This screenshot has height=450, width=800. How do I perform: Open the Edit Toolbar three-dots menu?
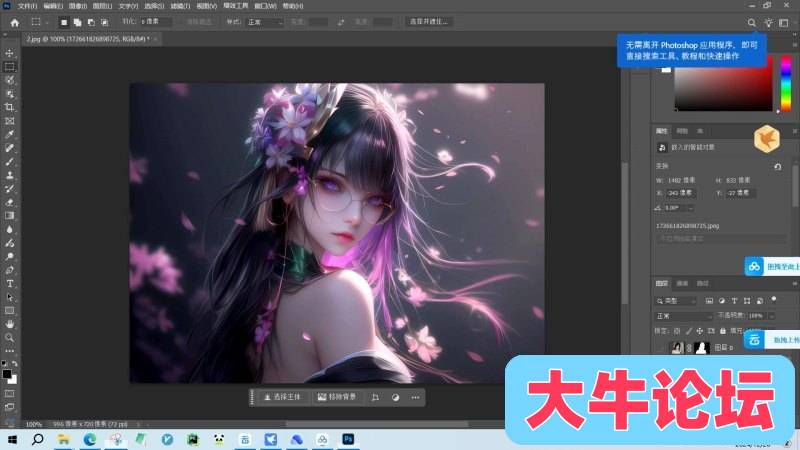pyautogui.click(x=9, y=351)
